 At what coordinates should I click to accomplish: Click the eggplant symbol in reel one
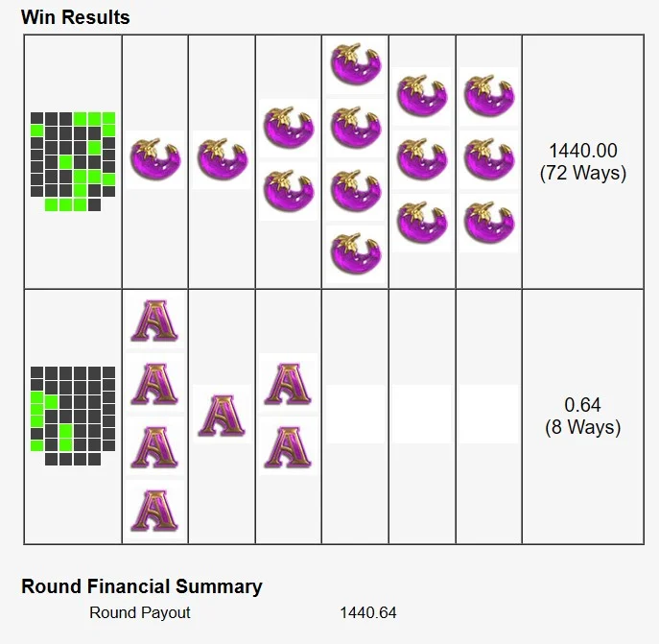[155, 159]
